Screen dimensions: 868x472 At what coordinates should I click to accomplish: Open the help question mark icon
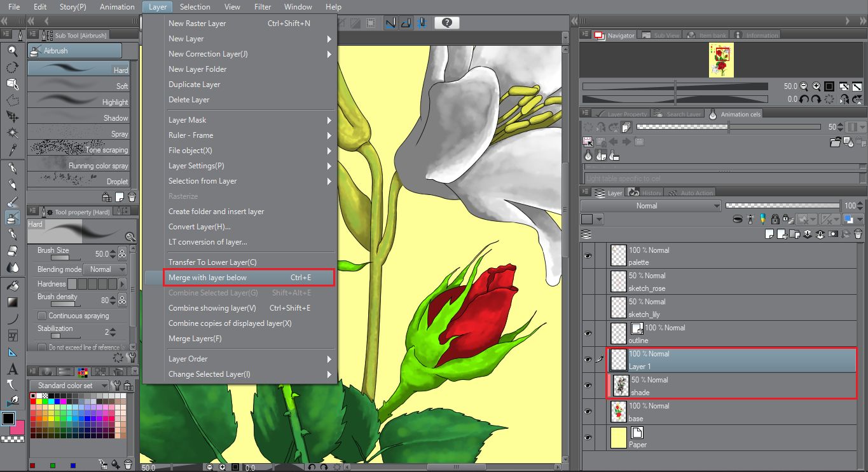[x=447, y=23]
